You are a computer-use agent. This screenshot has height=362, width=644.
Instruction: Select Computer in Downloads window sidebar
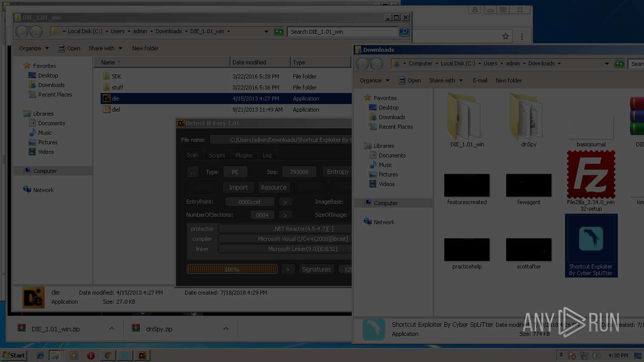[x=385, y=203]
